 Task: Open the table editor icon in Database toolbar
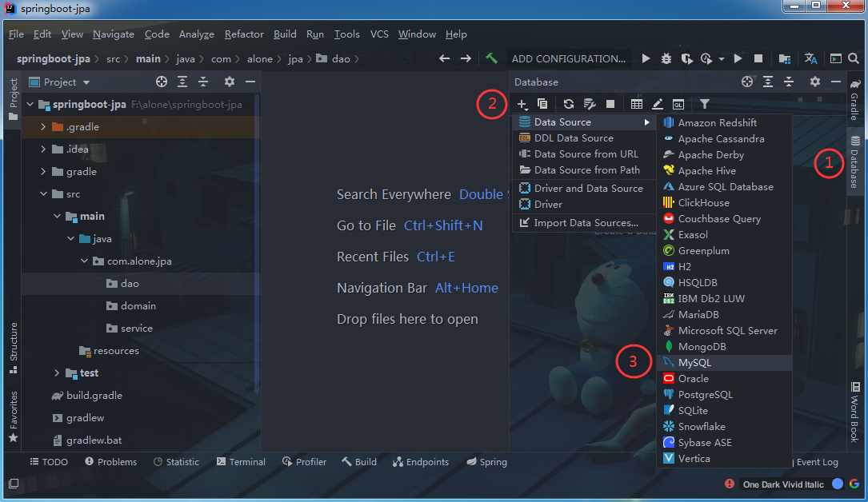coord(637,104)
